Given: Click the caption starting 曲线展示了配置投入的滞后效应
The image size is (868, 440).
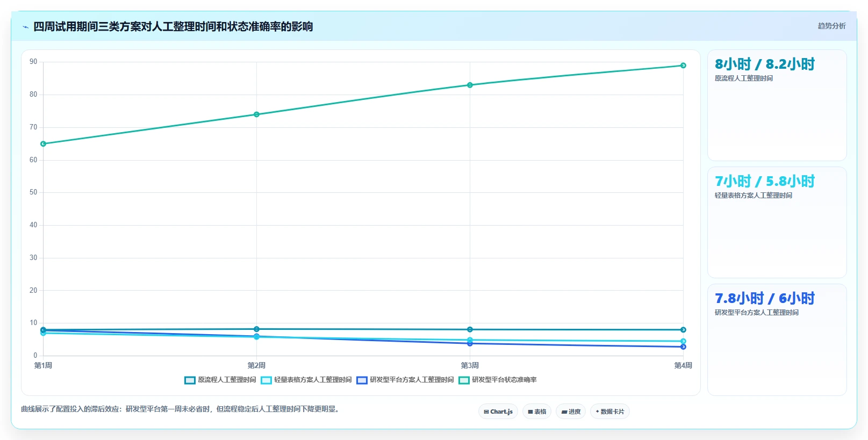Looking at the screenshot, I should (180, 409).
